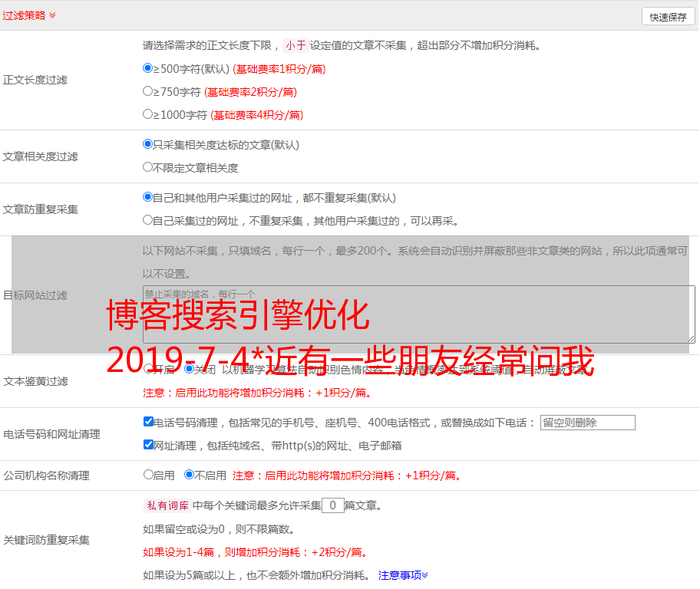Toggle the 网址清理 checkbox
The height and width of the screenshot is (589, 700).
point(149,444)
